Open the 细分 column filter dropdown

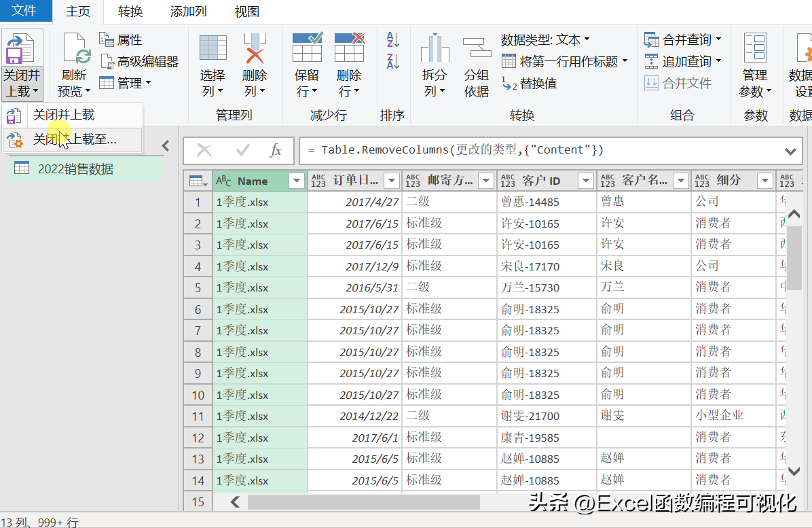point(765,181)
